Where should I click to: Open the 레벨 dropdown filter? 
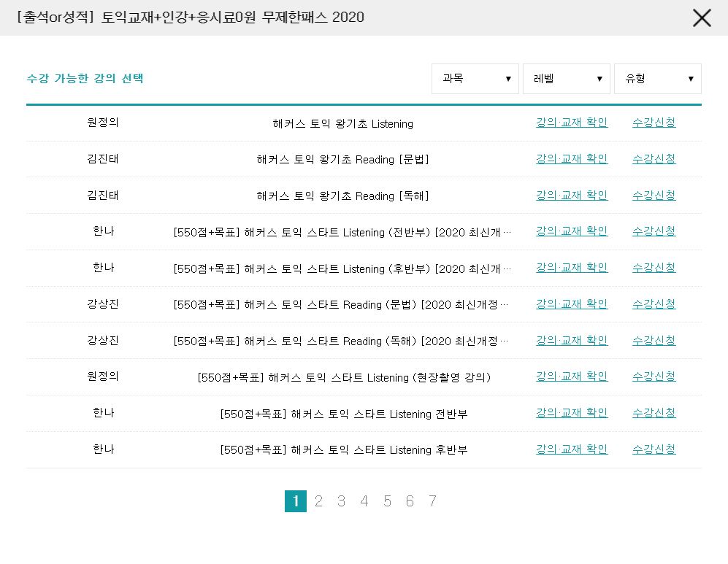point(567,79)
